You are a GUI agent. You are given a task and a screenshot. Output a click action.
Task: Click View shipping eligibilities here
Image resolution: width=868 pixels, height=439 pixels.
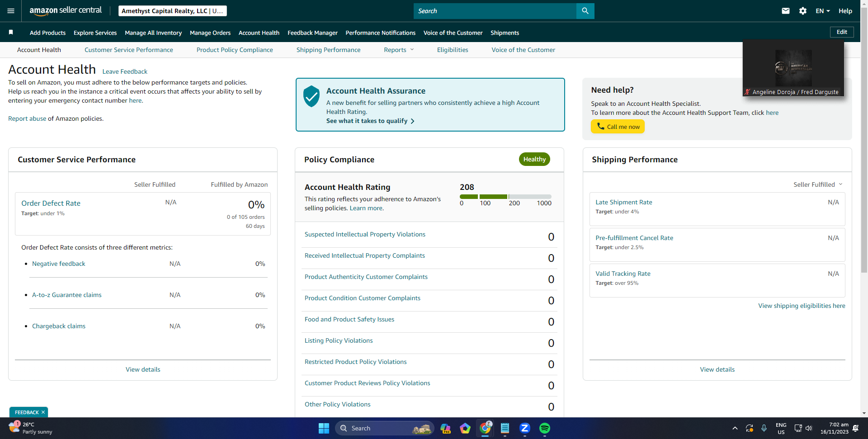[802, 306]
